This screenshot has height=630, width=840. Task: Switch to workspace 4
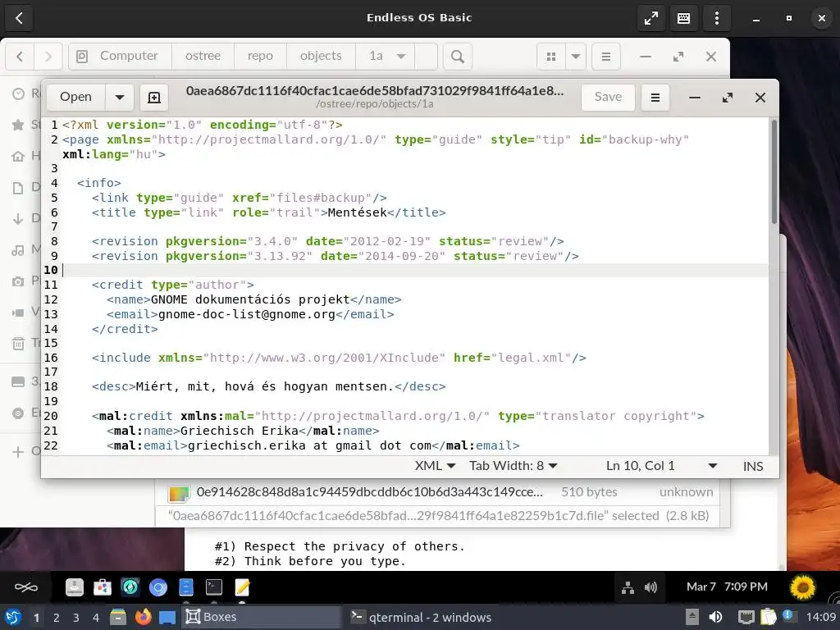pyautogui.click(x=95, y=618)
